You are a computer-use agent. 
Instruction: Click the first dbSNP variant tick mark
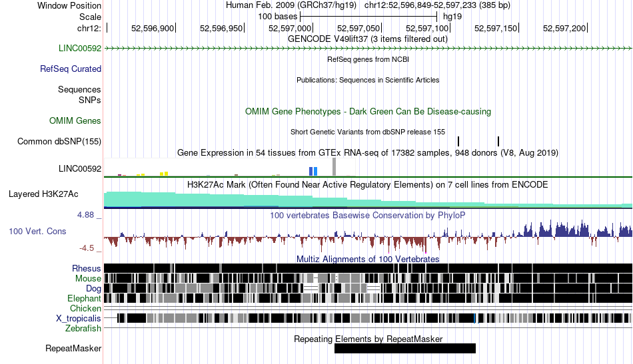458,141
